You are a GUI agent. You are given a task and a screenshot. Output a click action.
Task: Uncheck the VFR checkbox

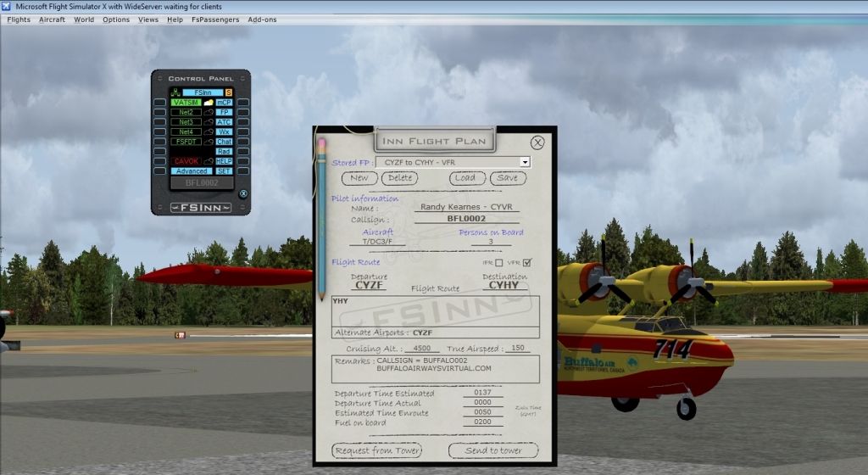click(x=527, y=262)
